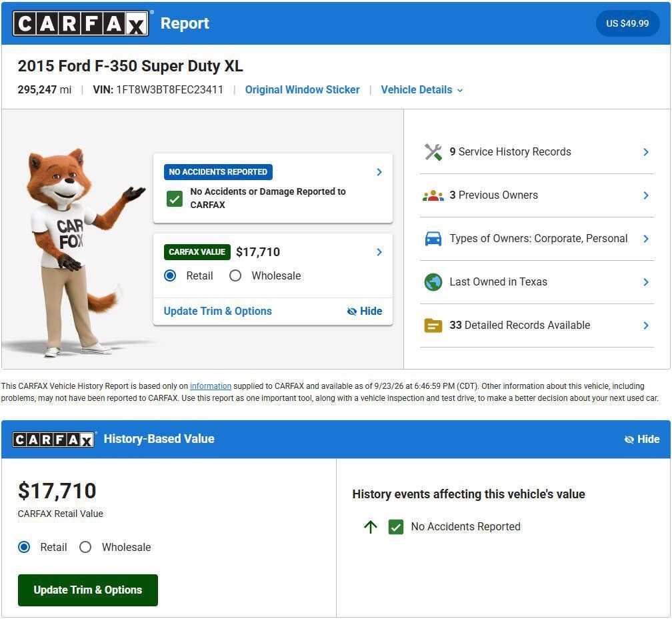672x619 pixels.
Task: Select Wholesale radio in CARFAX Value card
Action: click(235, 275)
